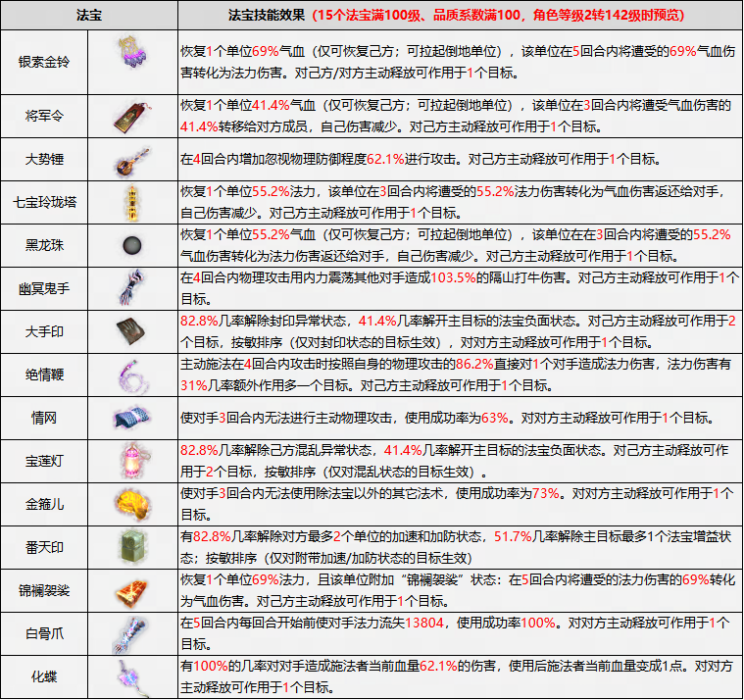
Task: Click the 银索金铃 bell icon
Action: pos(132,52)
